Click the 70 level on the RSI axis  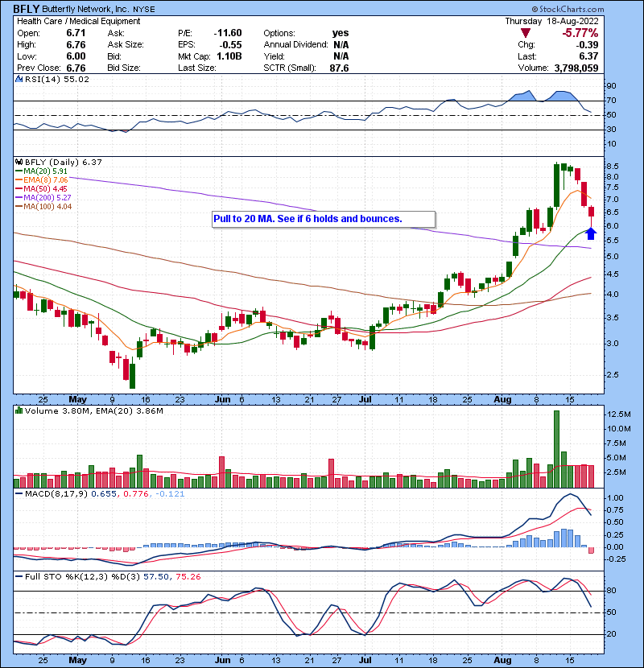(611, 101)
